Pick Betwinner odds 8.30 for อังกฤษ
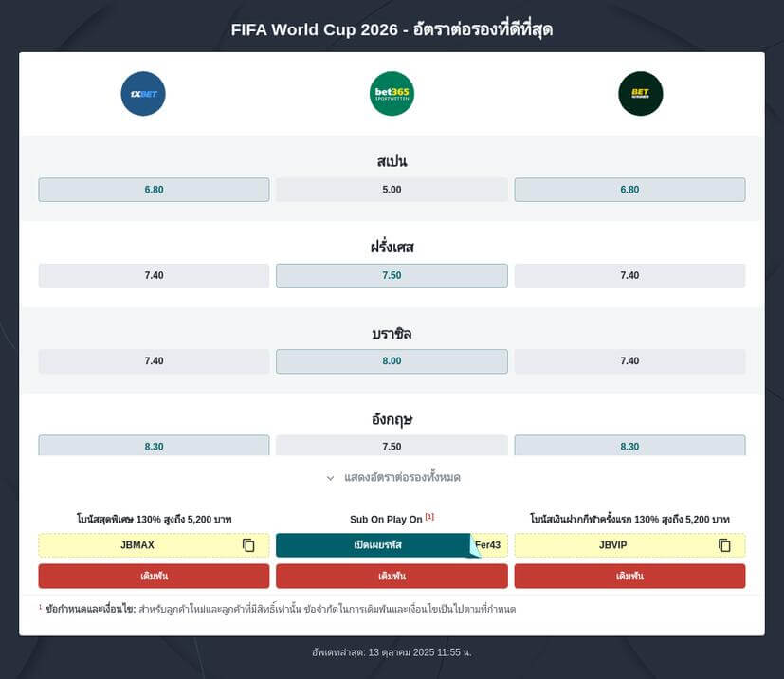Screen dimensions: 784x679 click(629, 446)
